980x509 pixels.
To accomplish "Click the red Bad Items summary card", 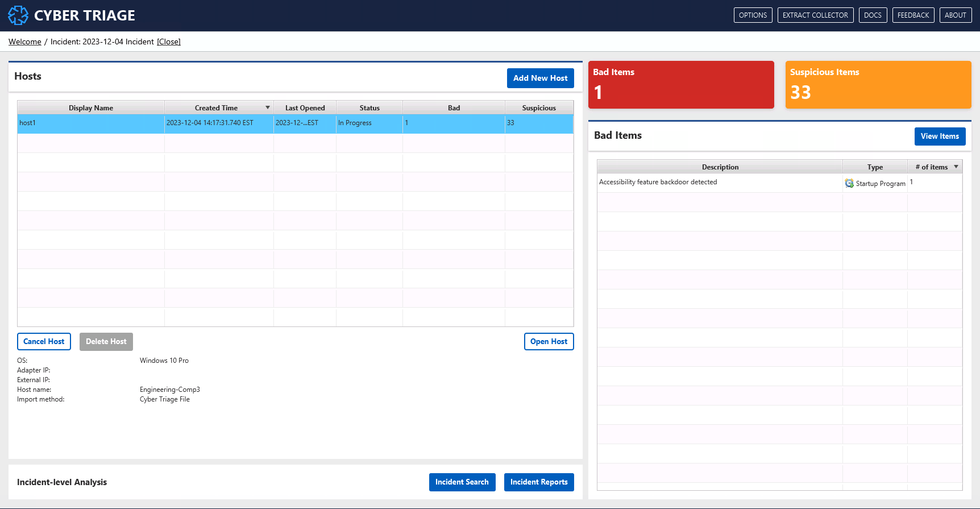I will 681,85.
